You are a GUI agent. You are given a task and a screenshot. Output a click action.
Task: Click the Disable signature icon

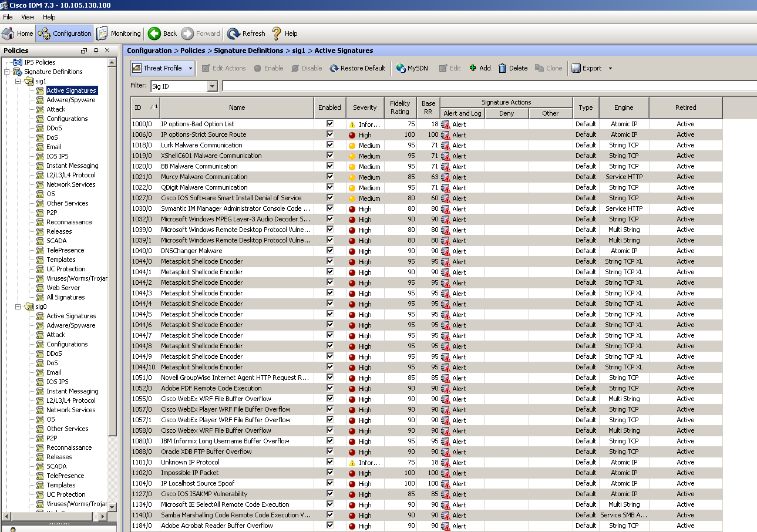295,68
